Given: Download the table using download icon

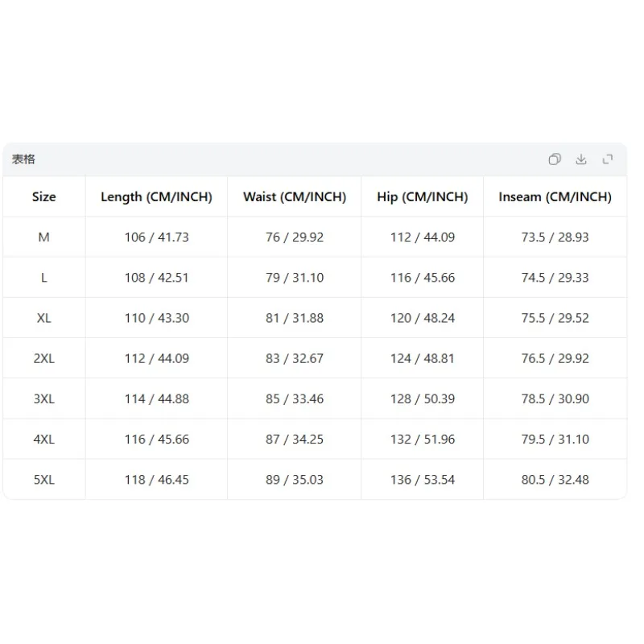Looking at the screenshot, I should pos(581,159).
